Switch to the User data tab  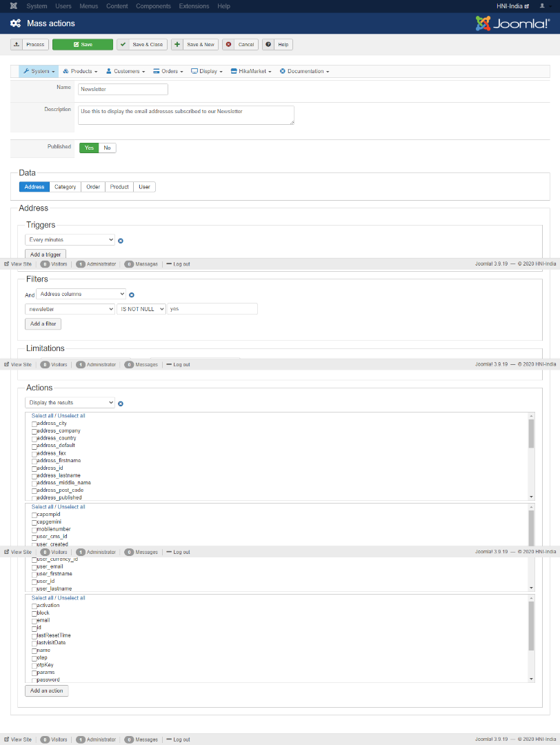[x=144, y=187]
